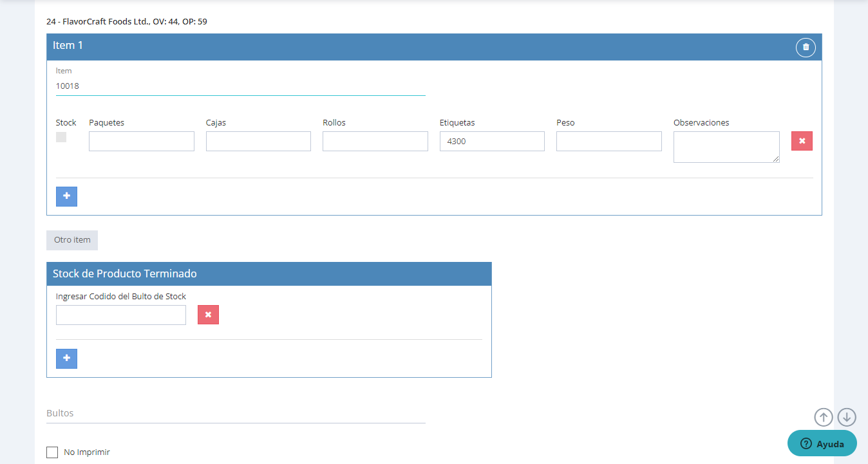Screen dimensions: 868x464
Task: Click the Etiquetas field containing 4300
Action: click(x=492, y=142)
